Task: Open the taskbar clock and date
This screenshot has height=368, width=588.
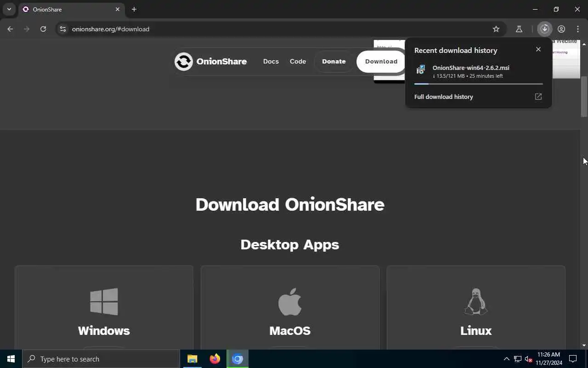Action: pos(548,359)
